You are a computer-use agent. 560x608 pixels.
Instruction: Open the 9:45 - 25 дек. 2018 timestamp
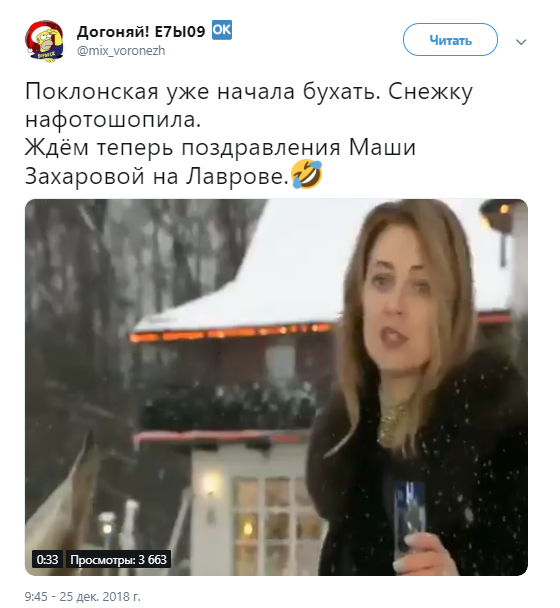click(83, 596)
